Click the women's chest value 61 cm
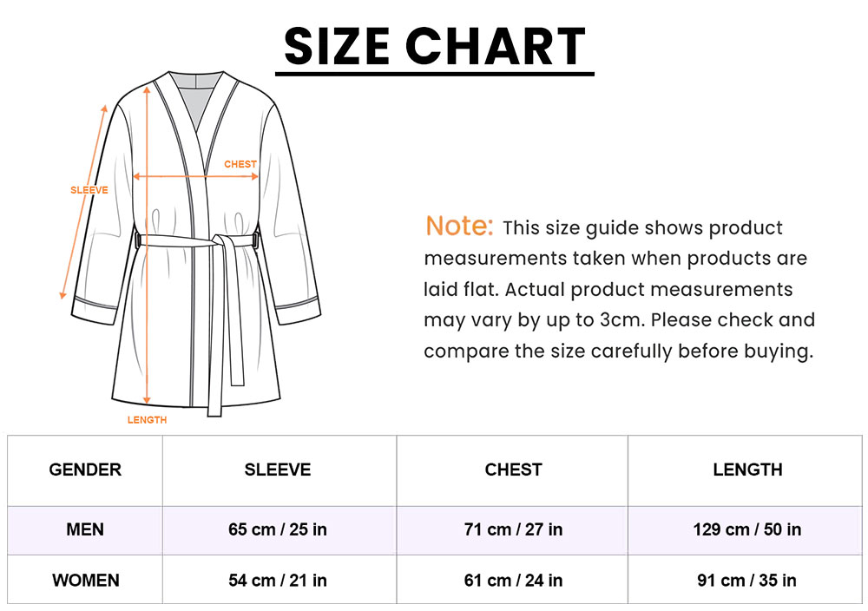868x611 pixels. pos(513,580)
